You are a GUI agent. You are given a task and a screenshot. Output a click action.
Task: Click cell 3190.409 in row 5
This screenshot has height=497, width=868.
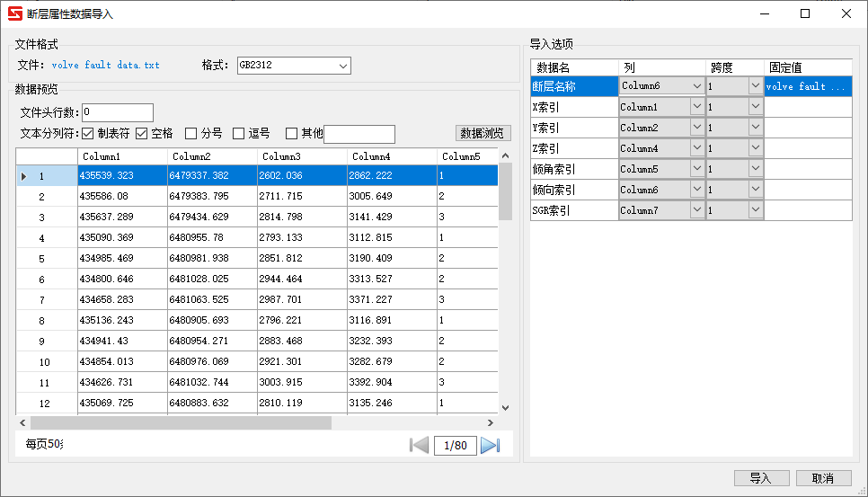coord(392,258)
